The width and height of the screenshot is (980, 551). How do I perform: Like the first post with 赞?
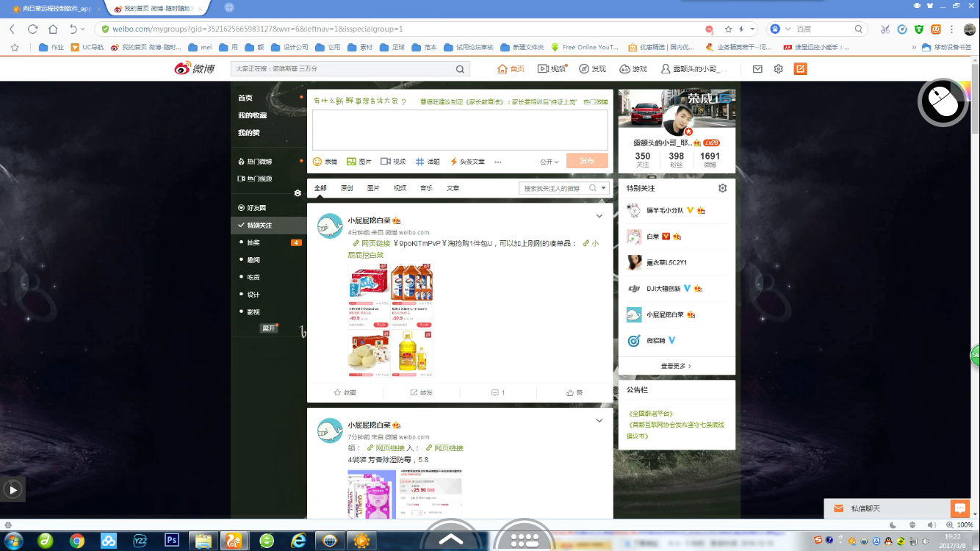(574, 393)
